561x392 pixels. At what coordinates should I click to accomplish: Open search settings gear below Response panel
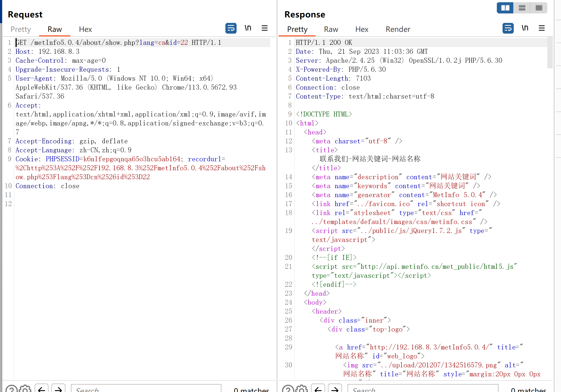click(302, 389)
